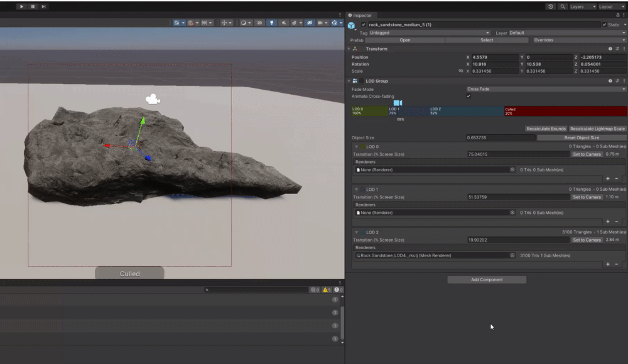The image size is (628, 364).
Task: Click the scene visibility hidden-eye icon
Action: coord(309,23)
